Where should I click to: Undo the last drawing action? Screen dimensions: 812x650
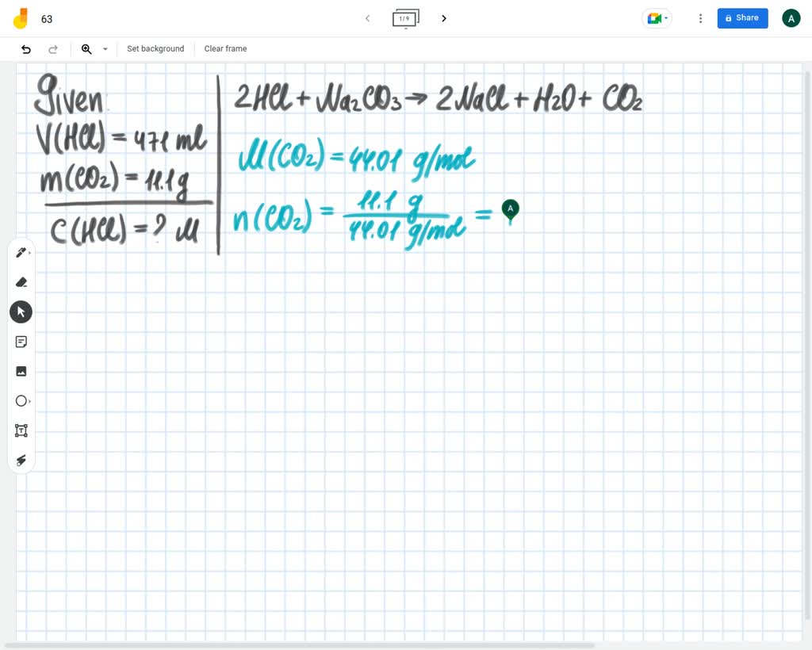pyautogui.click(x=25, y=48)
